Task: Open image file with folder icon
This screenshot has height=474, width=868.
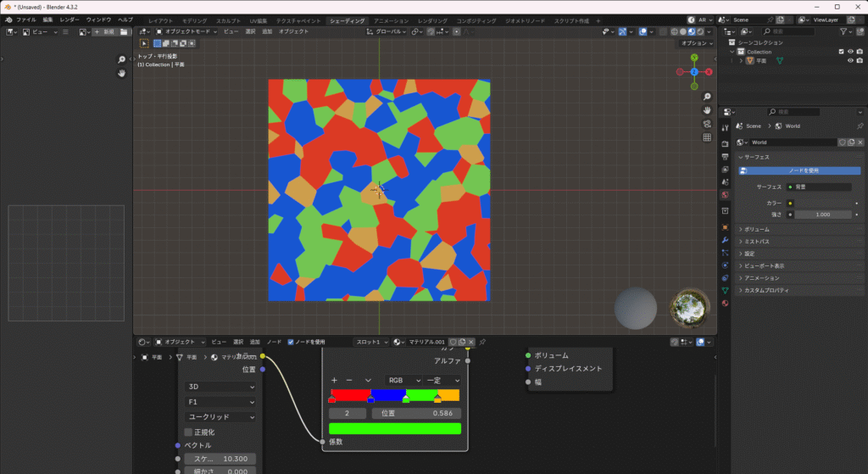Action: (124, 32)
